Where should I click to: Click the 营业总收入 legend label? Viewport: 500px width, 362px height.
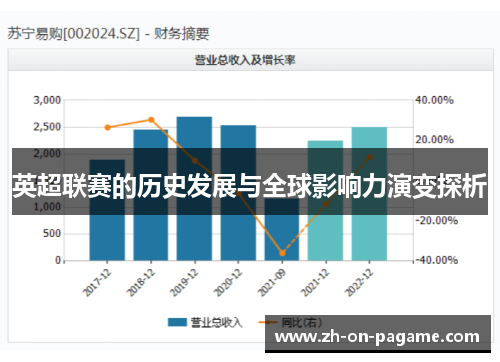[x=216, y=322]
